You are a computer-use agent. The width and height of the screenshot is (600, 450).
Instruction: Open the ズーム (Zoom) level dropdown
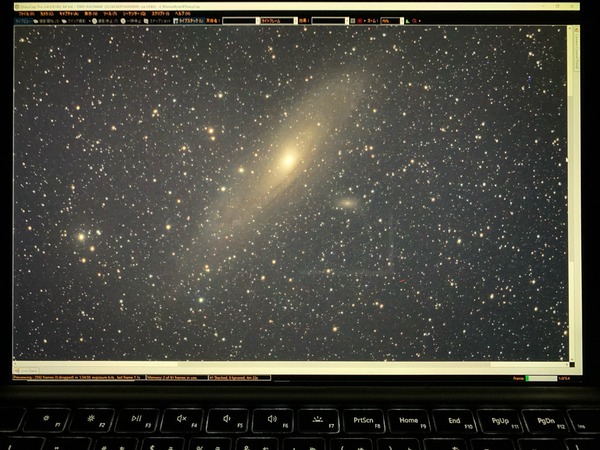coord(392,21)
